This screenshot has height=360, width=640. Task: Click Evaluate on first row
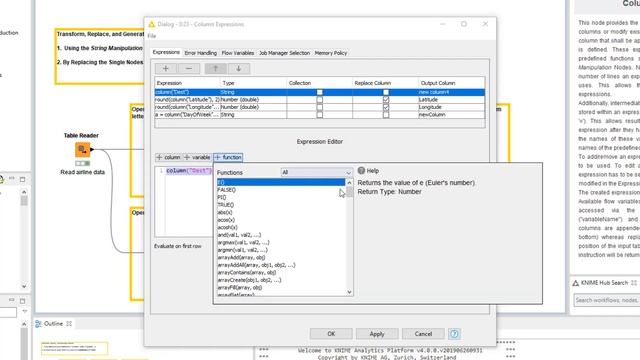pos(178,246)
